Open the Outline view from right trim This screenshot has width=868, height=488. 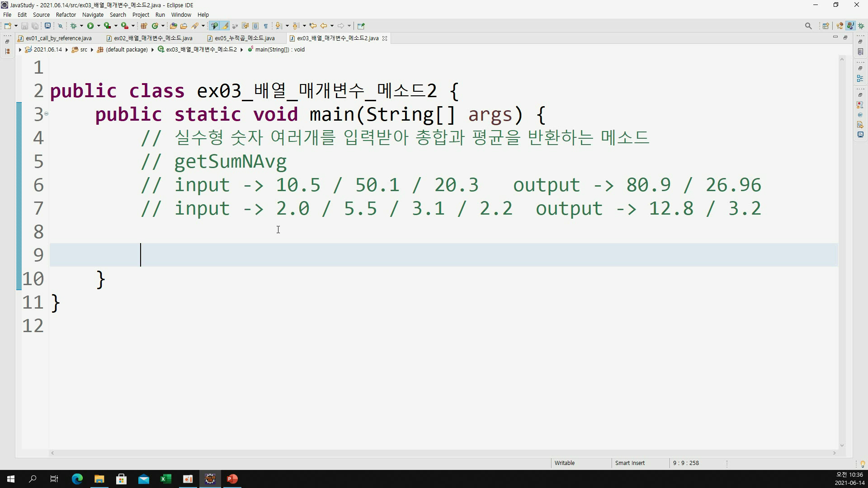coord(860,79)
